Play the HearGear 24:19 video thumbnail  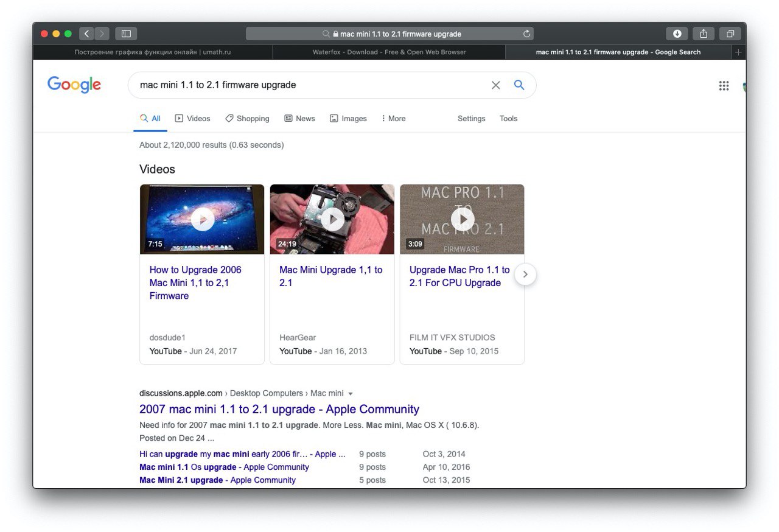pyautogui.click(x=332, y=219)
